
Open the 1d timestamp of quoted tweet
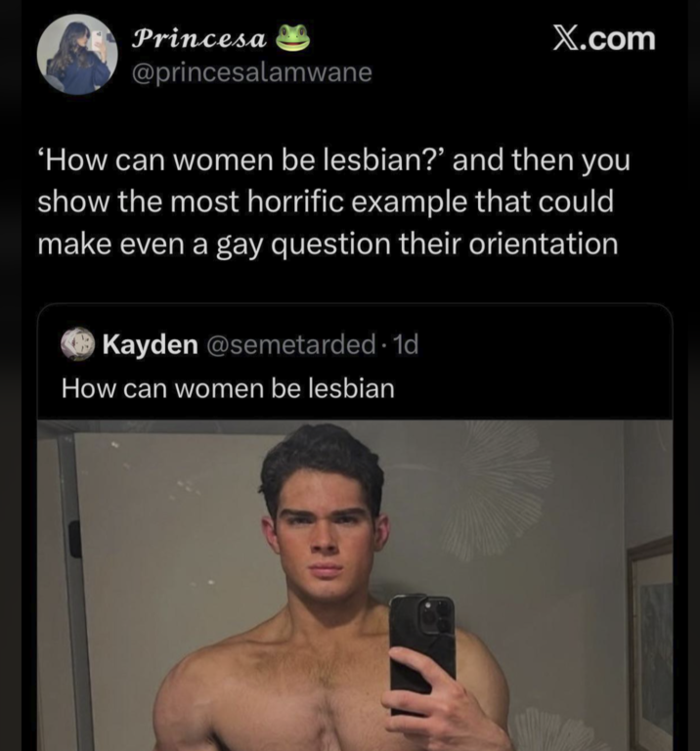(x=406, y=344)
